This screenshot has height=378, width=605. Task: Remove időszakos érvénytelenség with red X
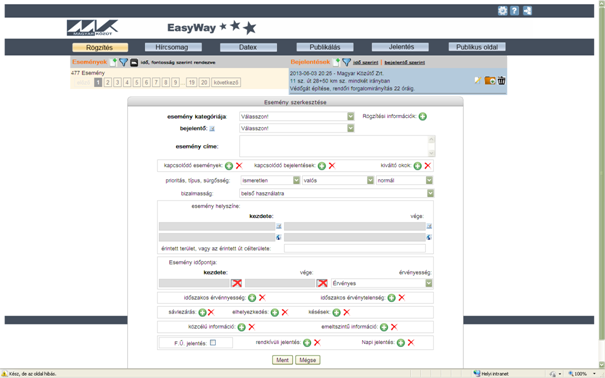402,297
